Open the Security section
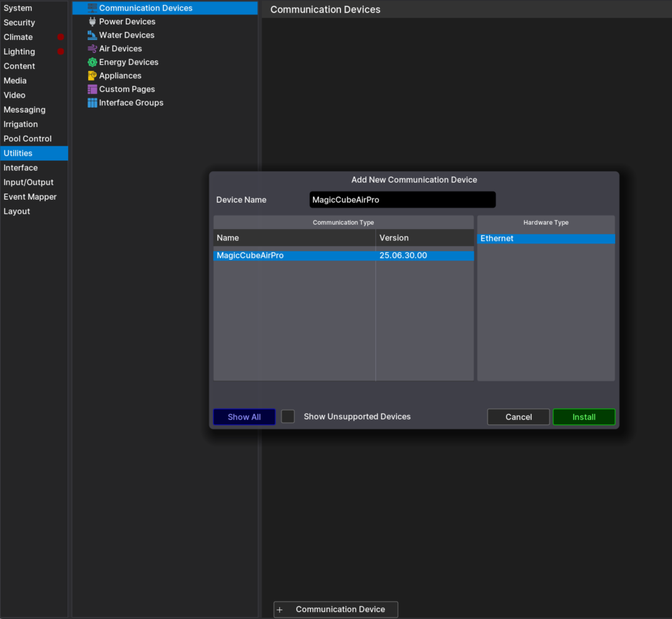Viewport: 672px width, 619px height. click(x=34, y=23)
